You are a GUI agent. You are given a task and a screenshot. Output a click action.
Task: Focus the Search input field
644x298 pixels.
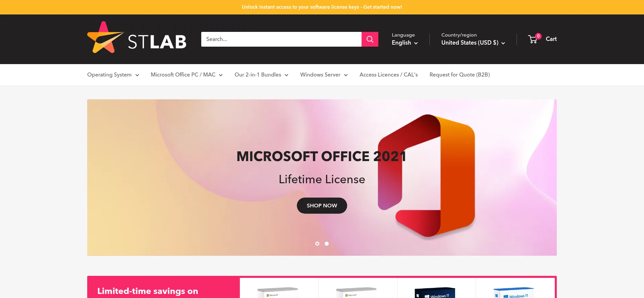pos(281,39)
